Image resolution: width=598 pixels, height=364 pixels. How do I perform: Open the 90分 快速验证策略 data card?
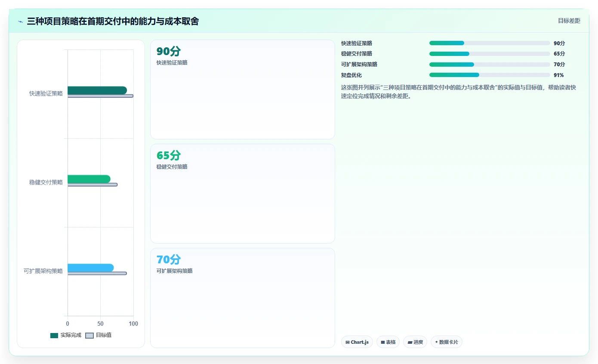(243, 89)
